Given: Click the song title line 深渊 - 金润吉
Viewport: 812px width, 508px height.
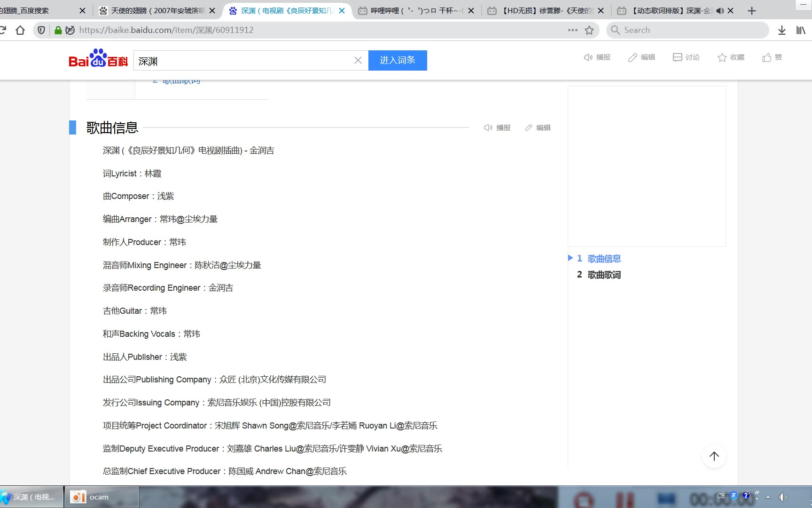Looking at the screenshot, I should tap(188, 151).
